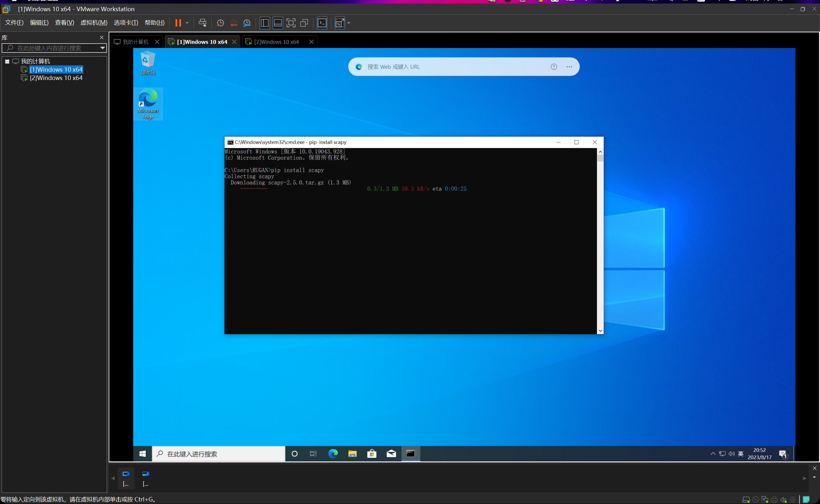Take a snapshot of this virtual machine

(x=220, y=23)
